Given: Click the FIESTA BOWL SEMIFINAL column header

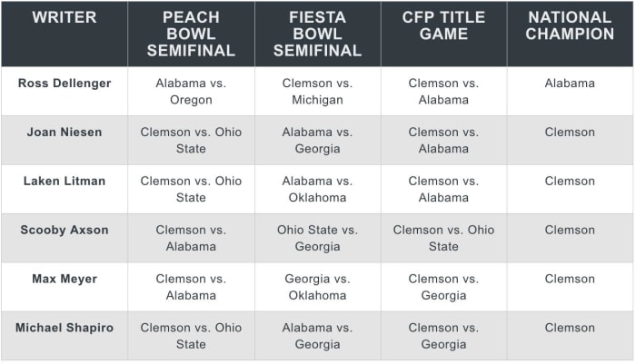Looking at the screenshot, I should (317, 34).
